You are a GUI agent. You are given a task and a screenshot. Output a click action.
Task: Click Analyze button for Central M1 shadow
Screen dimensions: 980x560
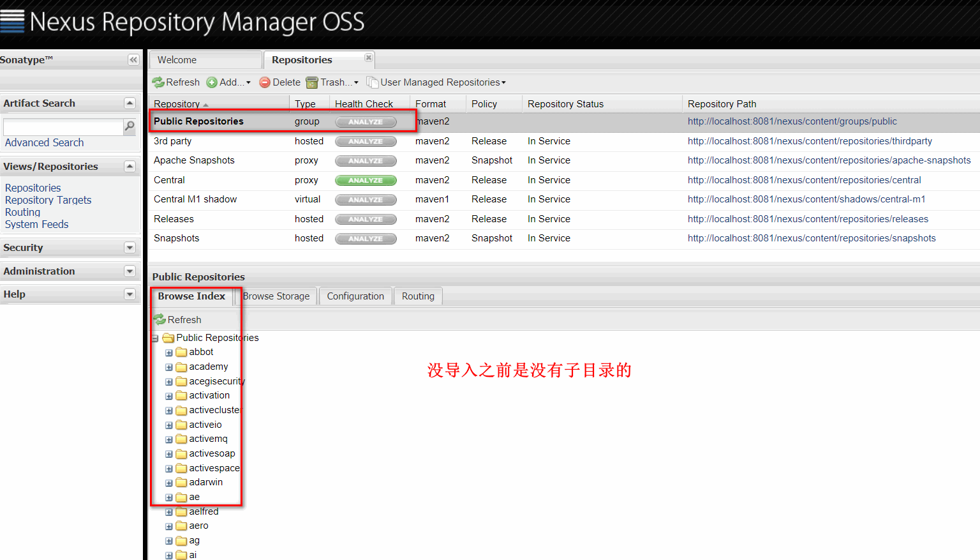click(366, 200)
